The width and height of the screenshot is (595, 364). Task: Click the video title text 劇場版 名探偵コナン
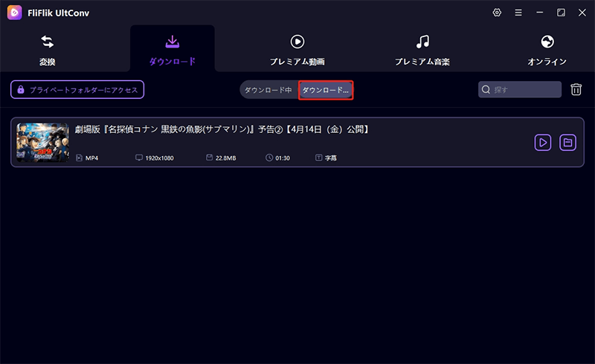pyautogui.click(x=222, y=130)
